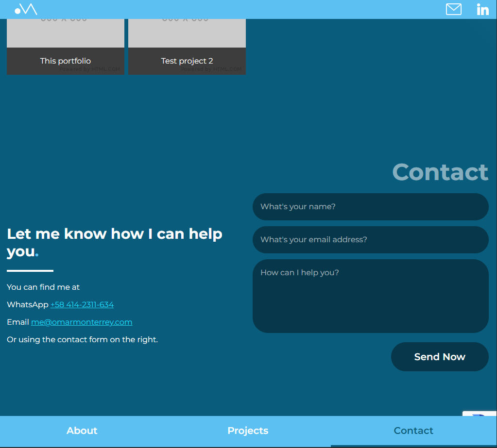Go to the About section tab
497x448 pixels.
(82, 431)
